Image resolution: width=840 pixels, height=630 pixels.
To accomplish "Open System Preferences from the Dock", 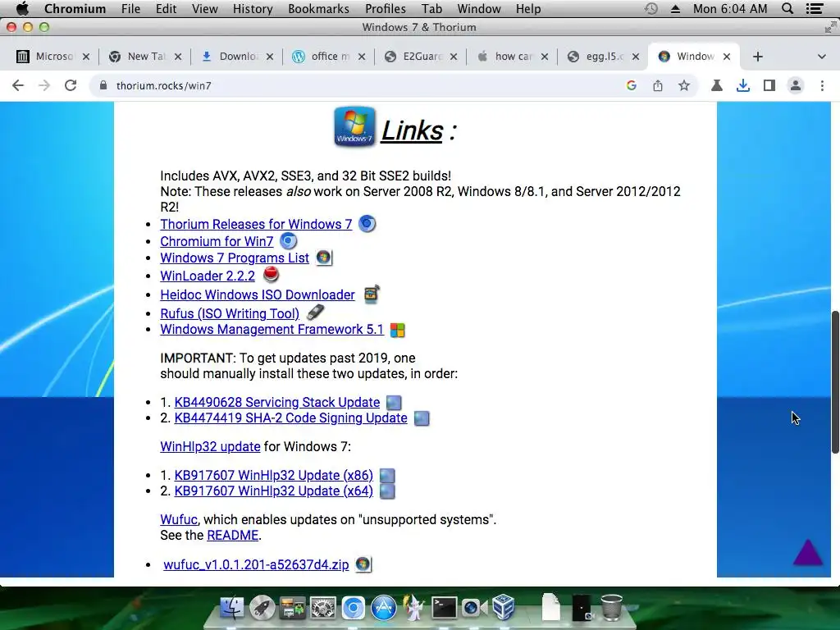I will coord(323,608).
